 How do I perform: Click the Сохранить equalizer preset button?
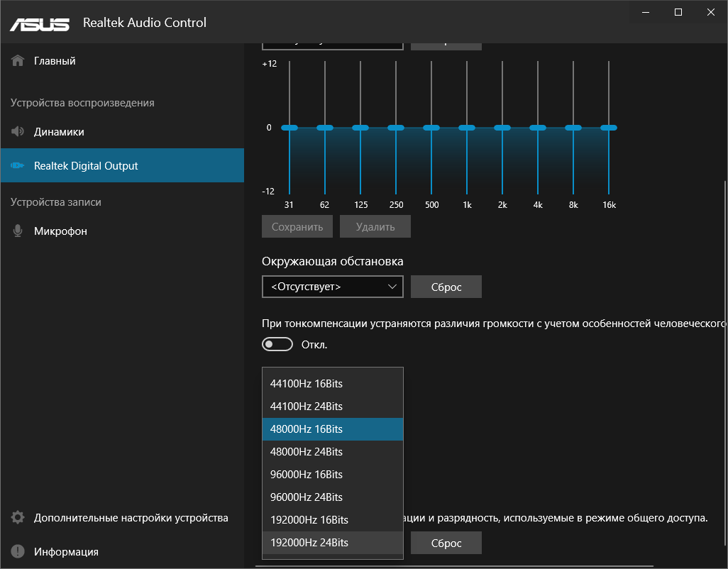297,227
